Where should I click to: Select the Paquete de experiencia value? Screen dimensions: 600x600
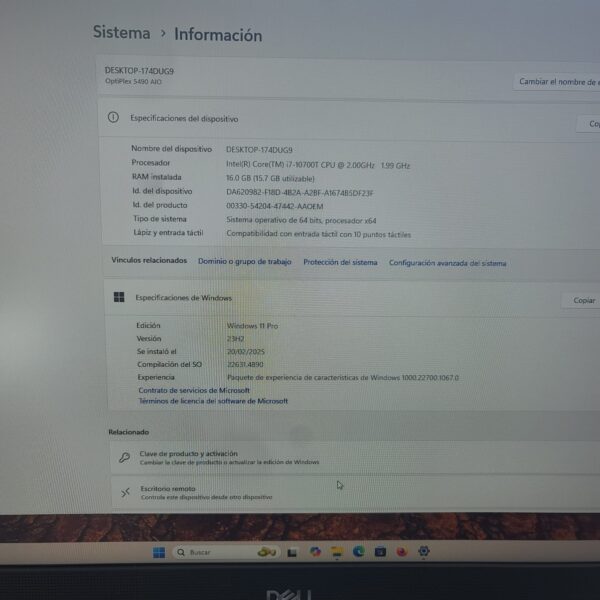(x=343, y=377)
